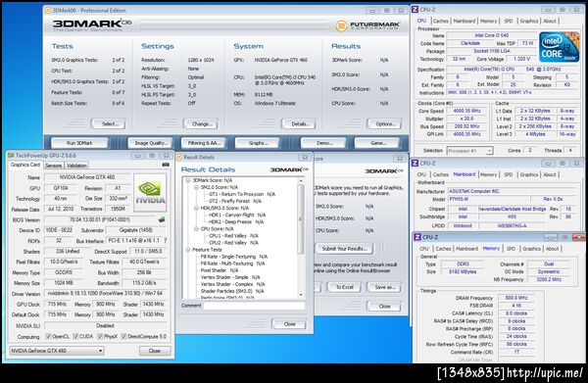Click the Change... settings button
The image size is (588, 383).
click(202, 123)
